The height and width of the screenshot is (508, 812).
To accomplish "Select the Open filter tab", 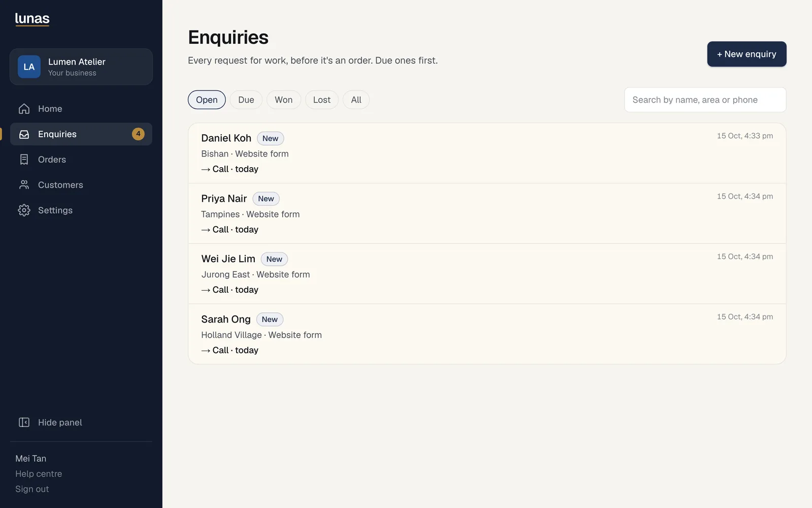I will pyautogui.click(x=207, y=100).
